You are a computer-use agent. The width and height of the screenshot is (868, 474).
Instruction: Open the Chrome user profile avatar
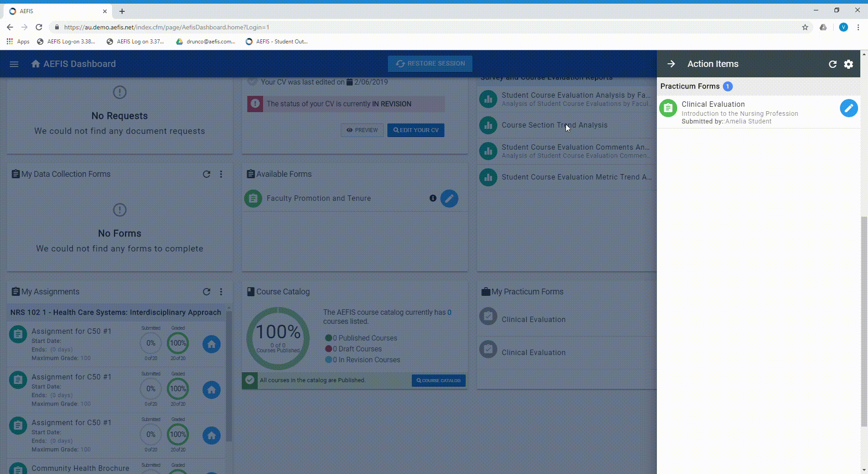(x=843, y=27)
